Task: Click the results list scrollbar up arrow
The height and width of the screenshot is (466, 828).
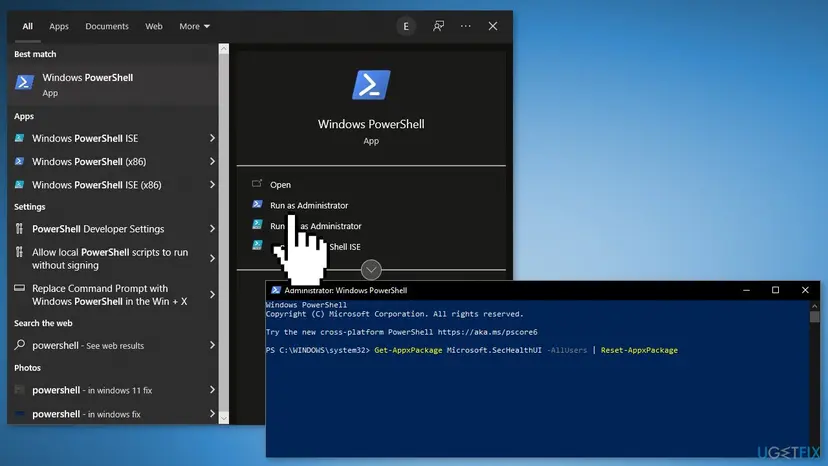Action: pos(224,49)
